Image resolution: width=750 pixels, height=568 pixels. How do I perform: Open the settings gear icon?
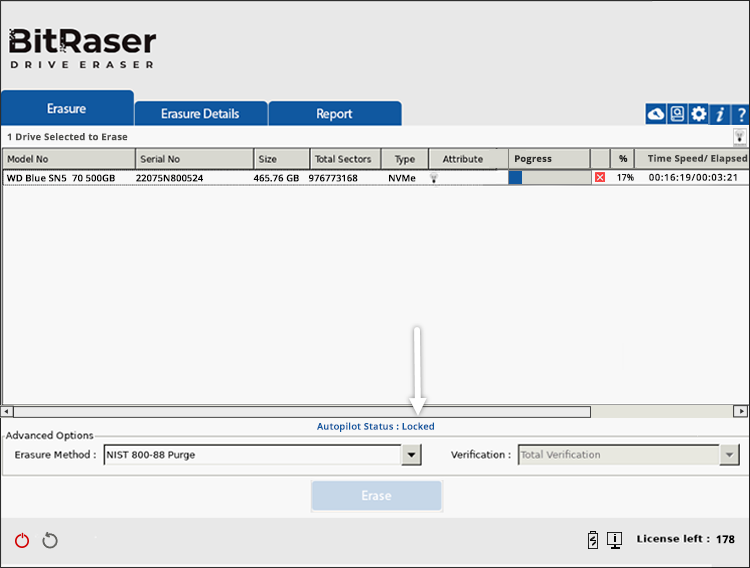click(698, 114)
